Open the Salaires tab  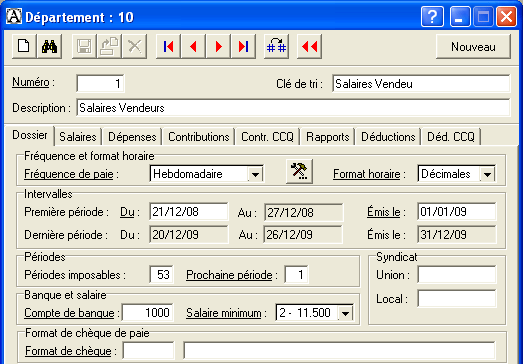[x=78, y=137]
